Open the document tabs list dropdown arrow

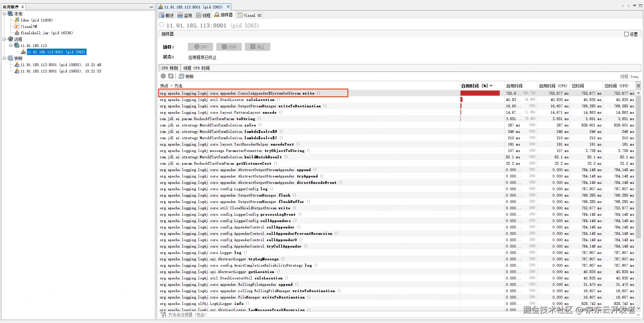[x=635, y=6]
